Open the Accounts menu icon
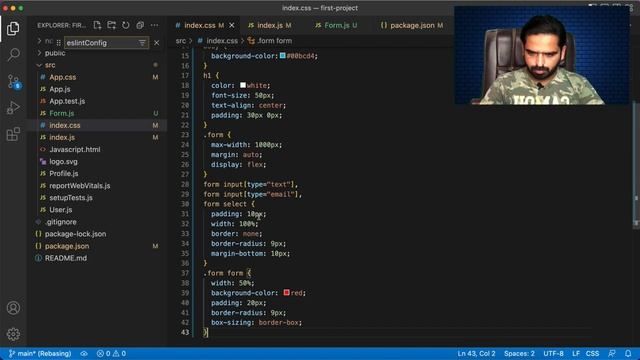Screen dimensions: 640x360 coord(13,308)
